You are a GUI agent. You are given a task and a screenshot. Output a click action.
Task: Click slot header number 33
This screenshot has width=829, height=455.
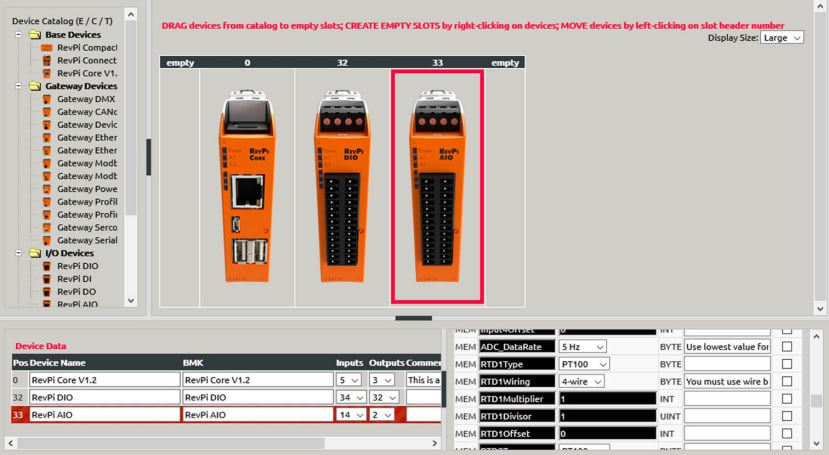tap(437, 62)
